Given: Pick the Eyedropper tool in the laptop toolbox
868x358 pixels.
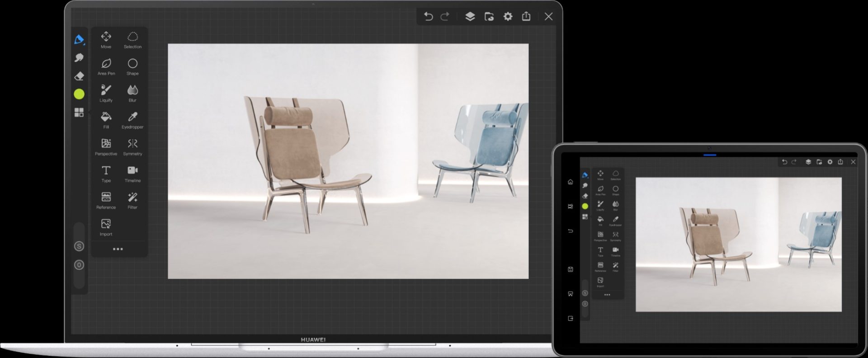Looking at the screenshot, I should pyautogui.click(x=132, y=119).
